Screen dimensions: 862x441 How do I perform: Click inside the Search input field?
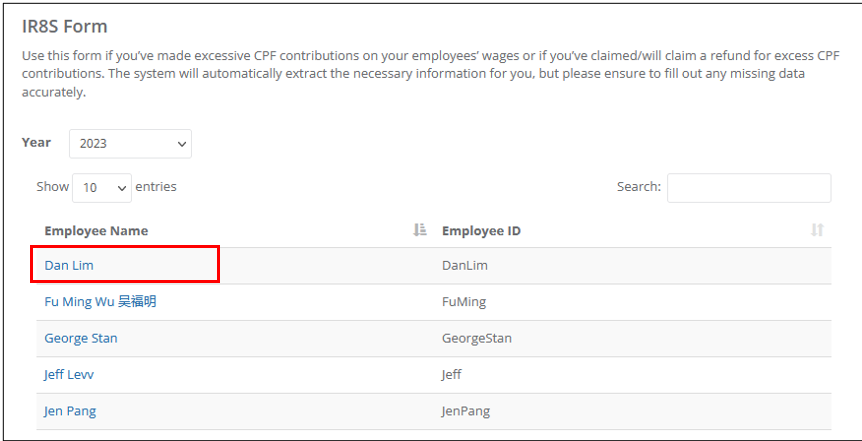pyautogui.click(x=749, y=188)
